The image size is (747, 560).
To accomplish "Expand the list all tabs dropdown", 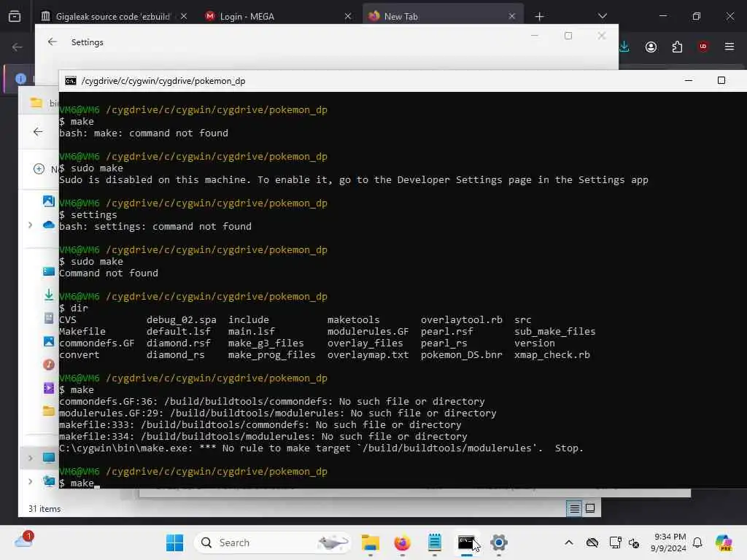I will pos(603,16).
